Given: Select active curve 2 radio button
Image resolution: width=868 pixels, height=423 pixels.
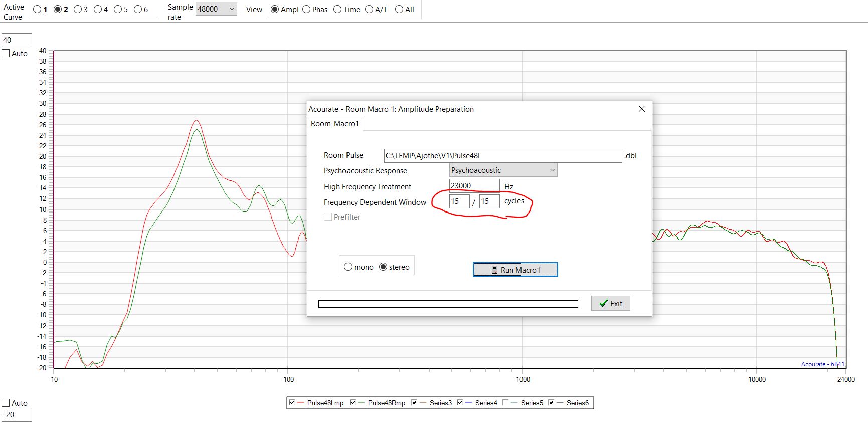Looking at the screenshot, I should [x=58, y=9].
